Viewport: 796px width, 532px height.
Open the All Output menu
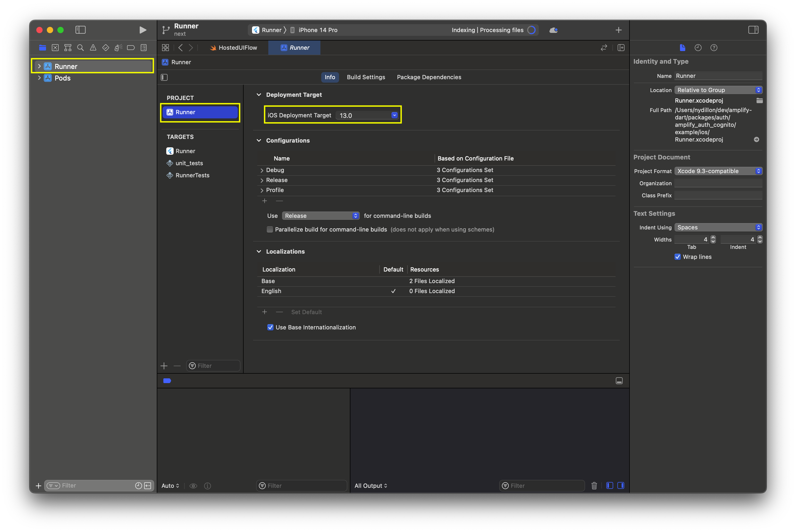[371, 485]
